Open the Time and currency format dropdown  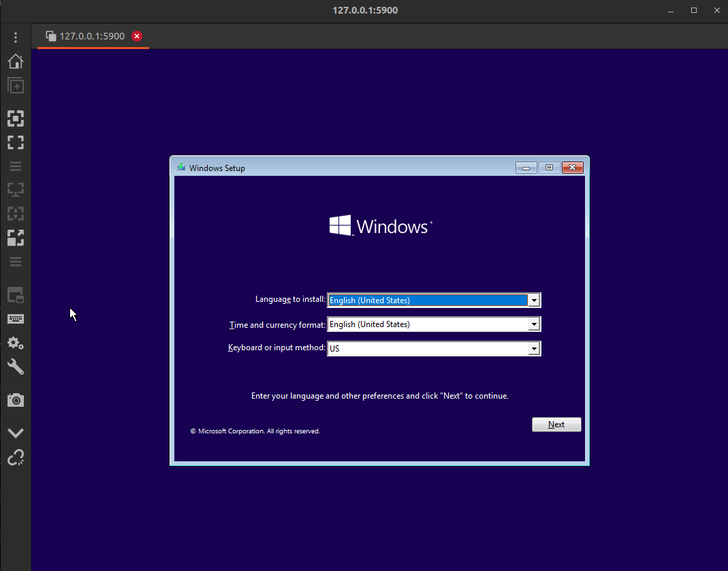click(x=534, y=324)
